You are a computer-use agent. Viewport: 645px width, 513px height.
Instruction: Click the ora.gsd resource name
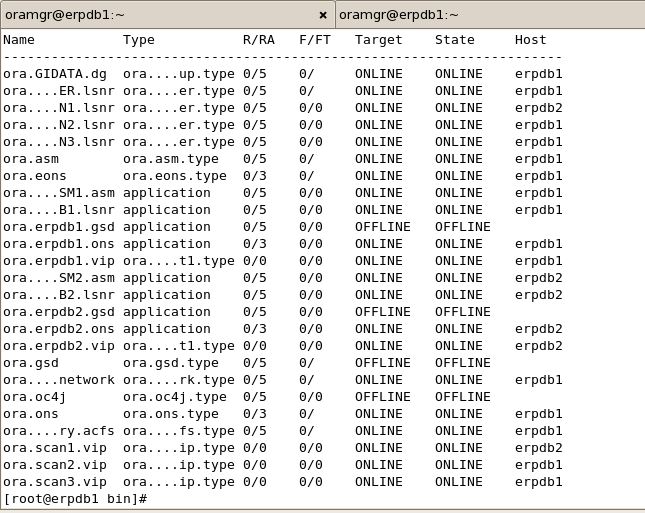[x=31, y=363]
